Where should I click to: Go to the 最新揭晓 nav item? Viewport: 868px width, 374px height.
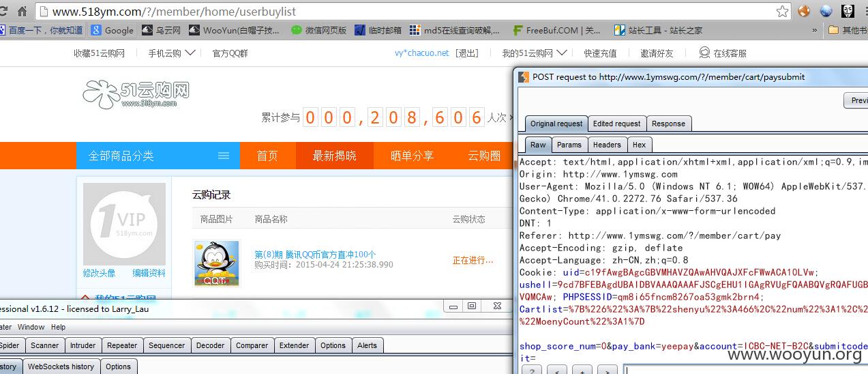point(334,156)
